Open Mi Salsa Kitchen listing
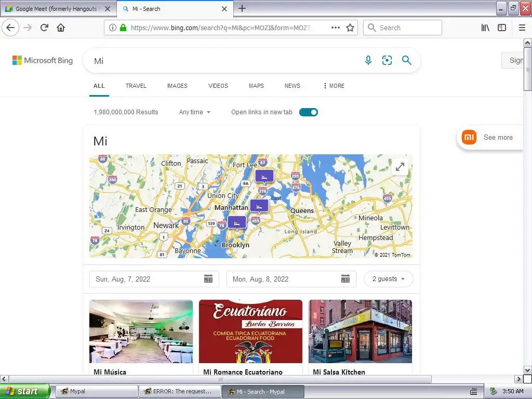Viewport: 532px width, 399px height. point(339,372)
